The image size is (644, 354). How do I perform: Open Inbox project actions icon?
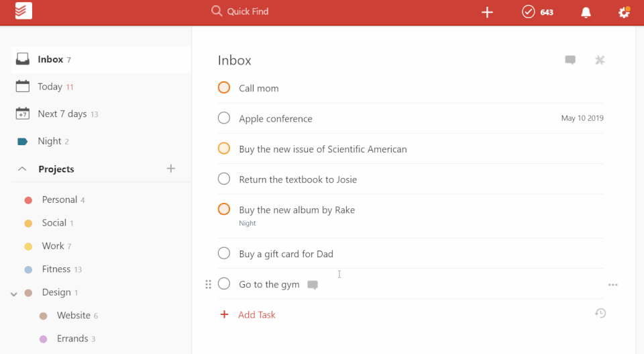point(600,60)
